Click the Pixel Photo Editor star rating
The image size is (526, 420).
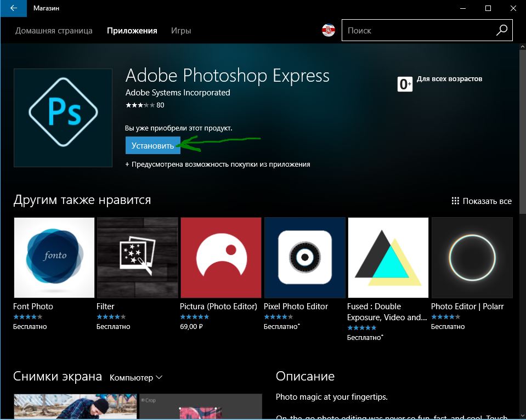click(279, 317)
